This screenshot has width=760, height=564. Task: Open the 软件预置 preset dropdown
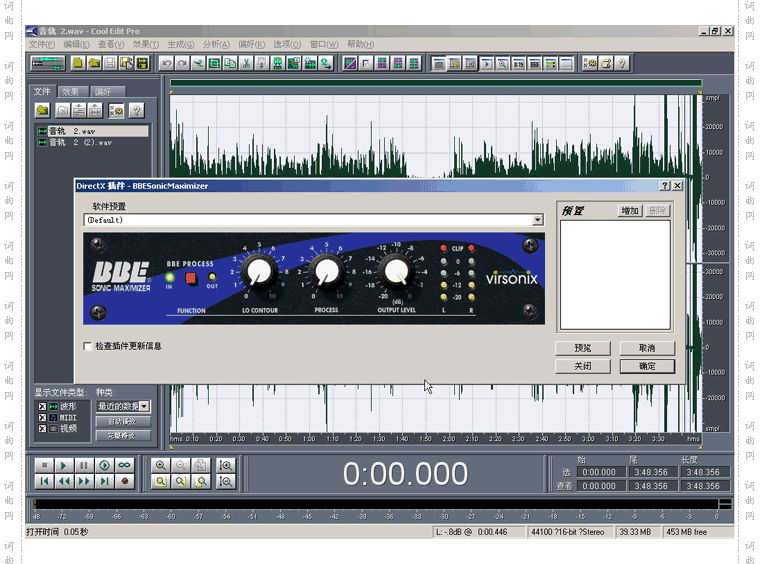click(x=538, y=220)
